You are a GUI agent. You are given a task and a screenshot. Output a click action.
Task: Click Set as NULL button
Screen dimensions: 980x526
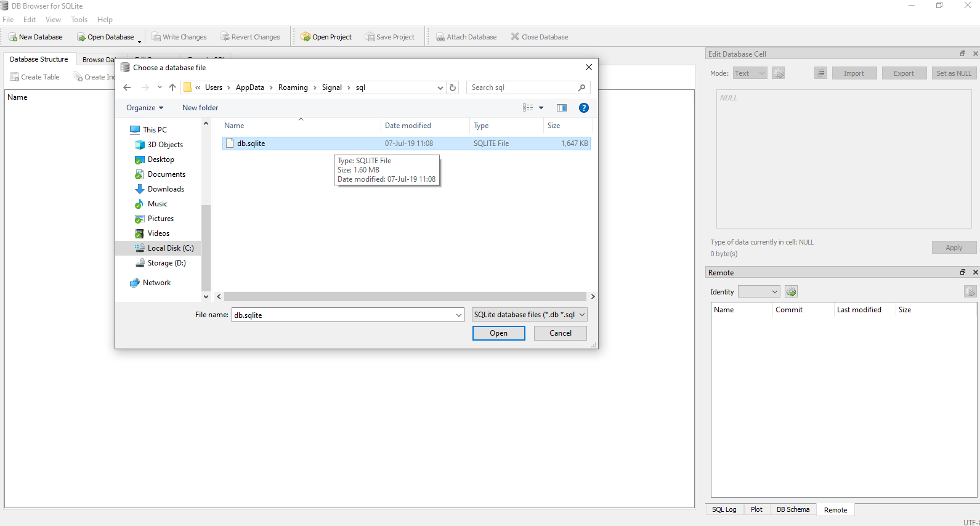click(954, 73)
